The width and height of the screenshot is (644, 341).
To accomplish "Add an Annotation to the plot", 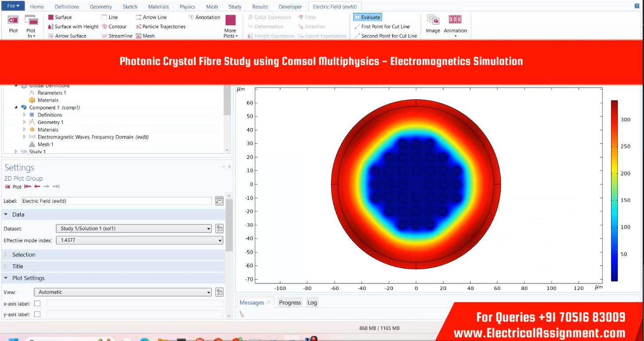I will [x=191, y=17].
